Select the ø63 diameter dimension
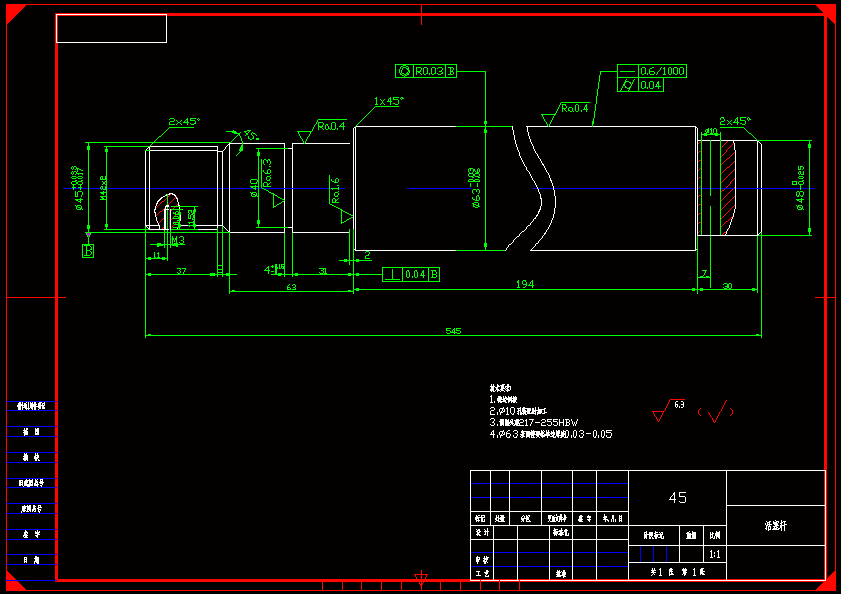This screenshot has height=594, width=841. point(476,188)
